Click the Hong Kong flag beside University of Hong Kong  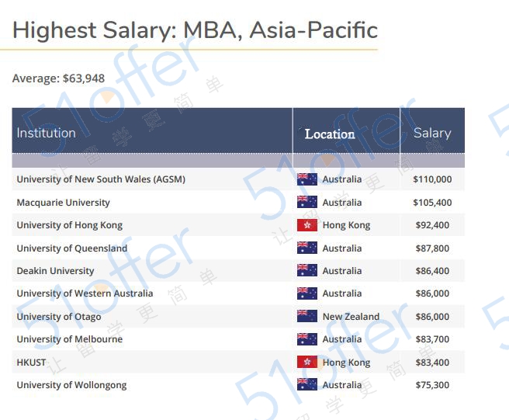pos(307,225)
